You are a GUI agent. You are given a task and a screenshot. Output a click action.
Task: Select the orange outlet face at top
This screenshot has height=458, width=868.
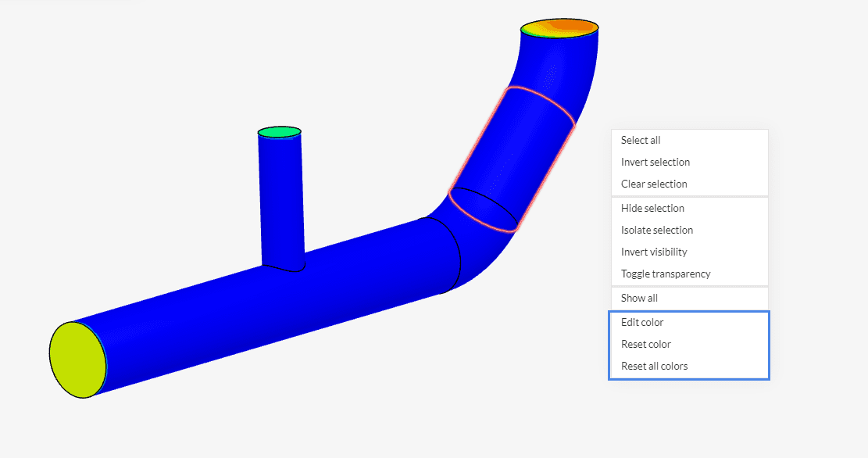[x=559, y=28]
